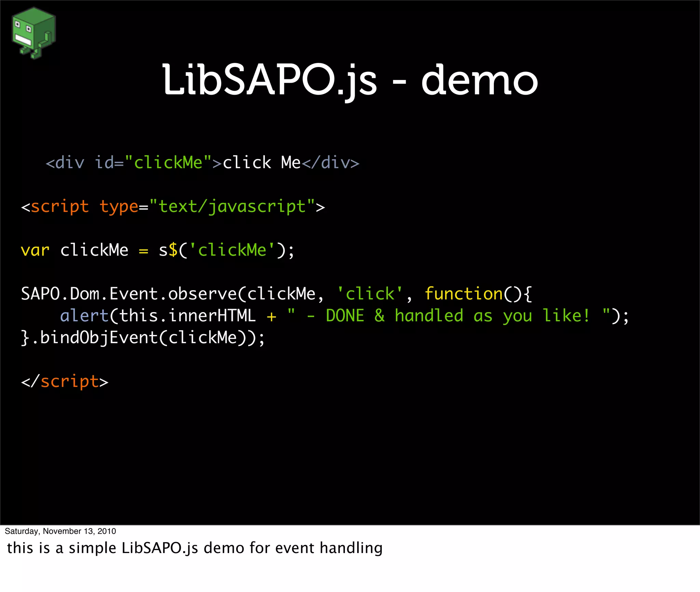Image resolution: width=700 pixels, height=592 pixels.
Task: Click the green 'click' string literal
Action: (370, 294)
